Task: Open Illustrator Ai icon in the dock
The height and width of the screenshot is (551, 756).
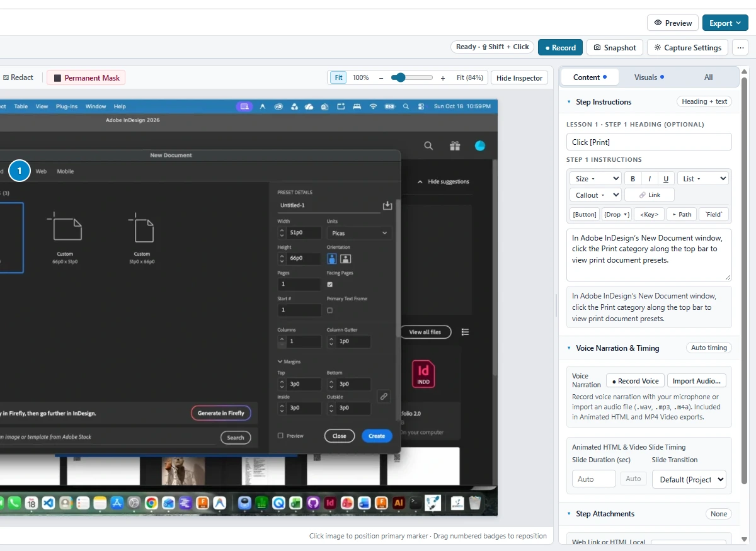Action: point(398,503)
